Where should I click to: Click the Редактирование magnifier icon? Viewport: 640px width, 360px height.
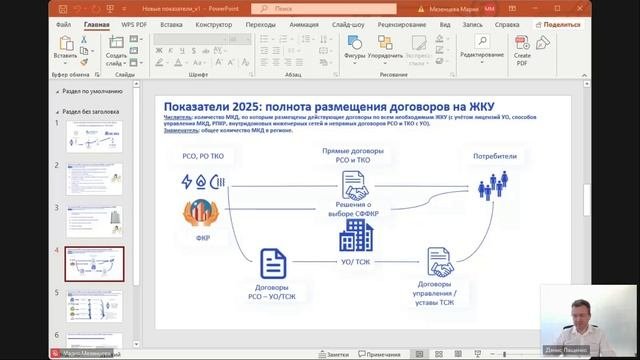(482, 42)
